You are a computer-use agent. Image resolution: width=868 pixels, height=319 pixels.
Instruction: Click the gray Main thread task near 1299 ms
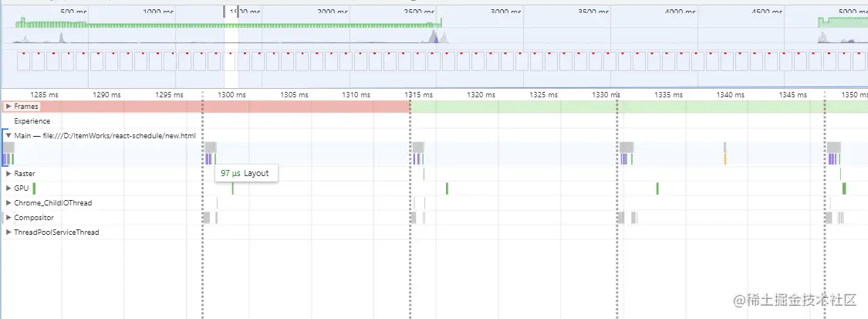tap(211, 147)
